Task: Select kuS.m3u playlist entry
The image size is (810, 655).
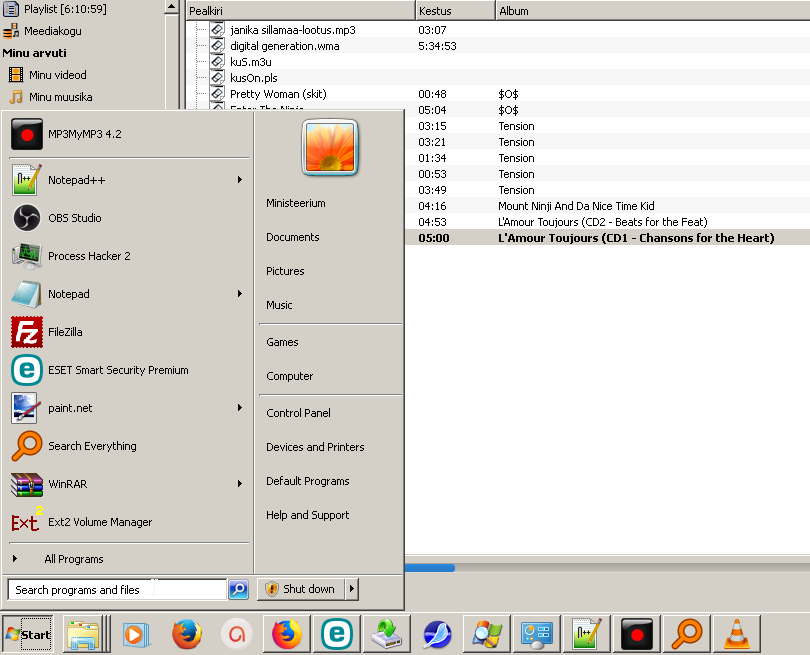Action: (x=251, y=62)
